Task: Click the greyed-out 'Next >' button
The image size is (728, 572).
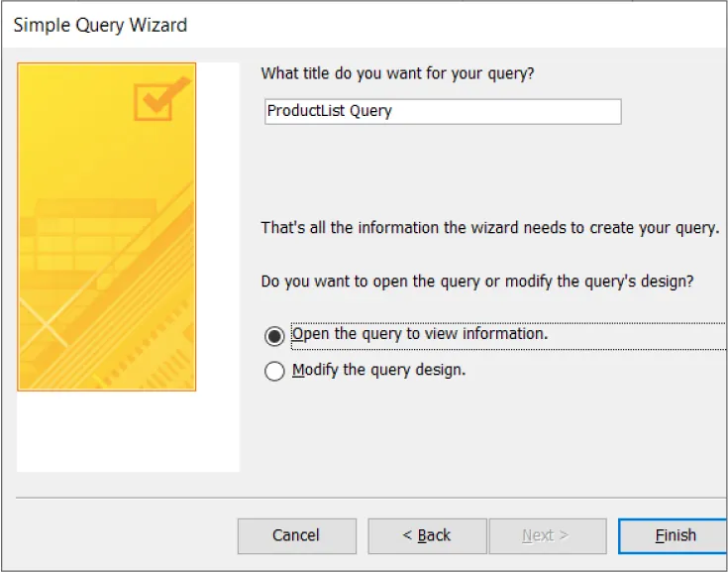Action: click(547, 535)
